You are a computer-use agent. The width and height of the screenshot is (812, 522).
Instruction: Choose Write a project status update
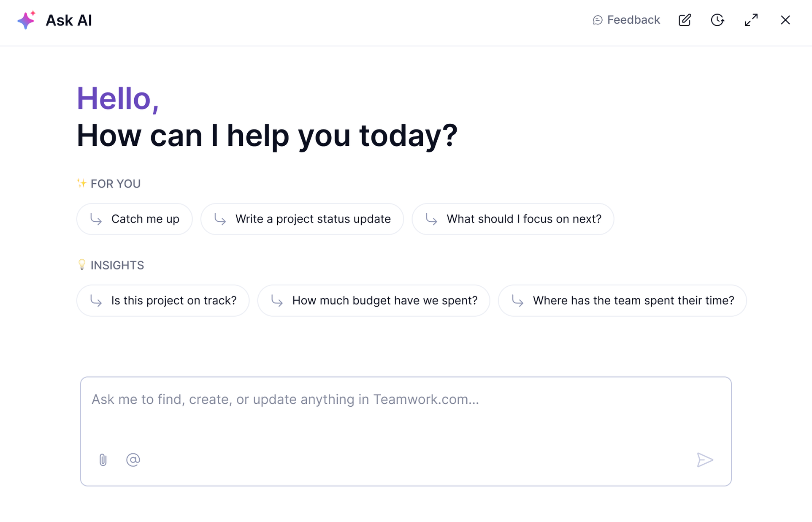click(302, 219)
